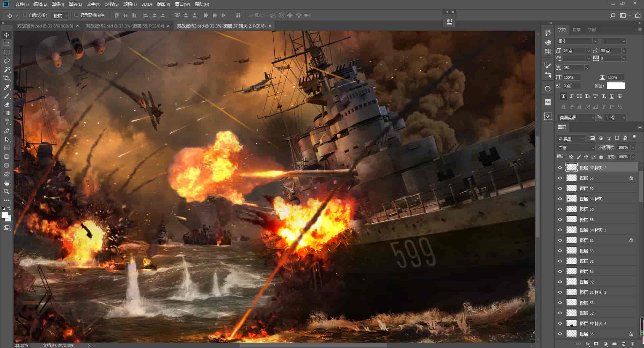Select the Horizontal Type tool
644x348 pixels.
tap(6, 122)
